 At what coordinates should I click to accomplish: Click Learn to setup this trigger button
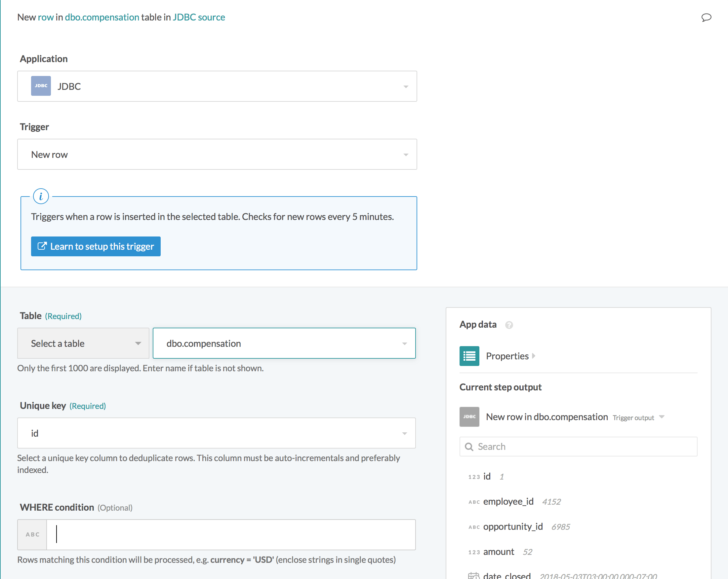96,246
